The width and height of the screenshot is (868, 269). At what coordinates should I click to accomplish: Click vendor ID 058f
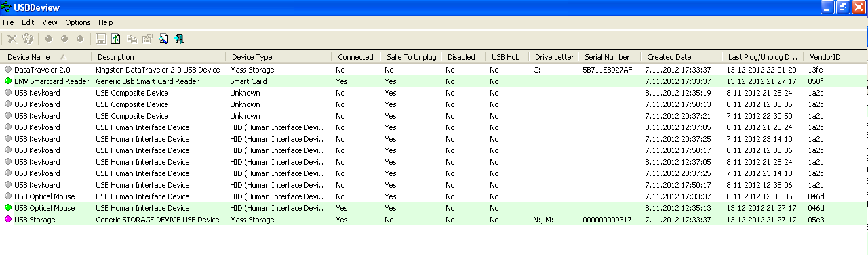[x=815, y=81]
